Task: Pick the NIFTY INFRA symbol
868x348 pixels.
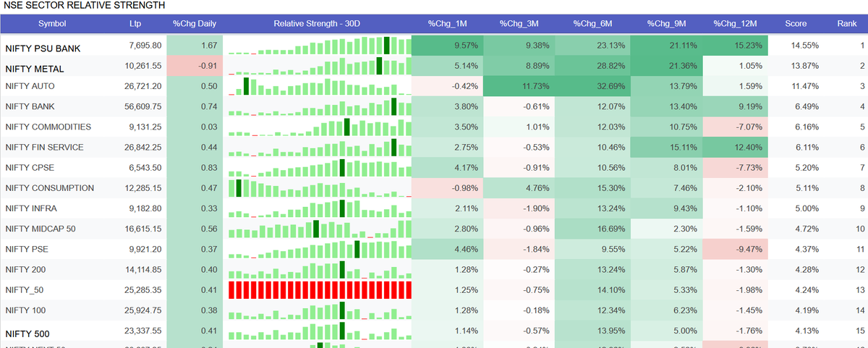Action: (31, 208)
